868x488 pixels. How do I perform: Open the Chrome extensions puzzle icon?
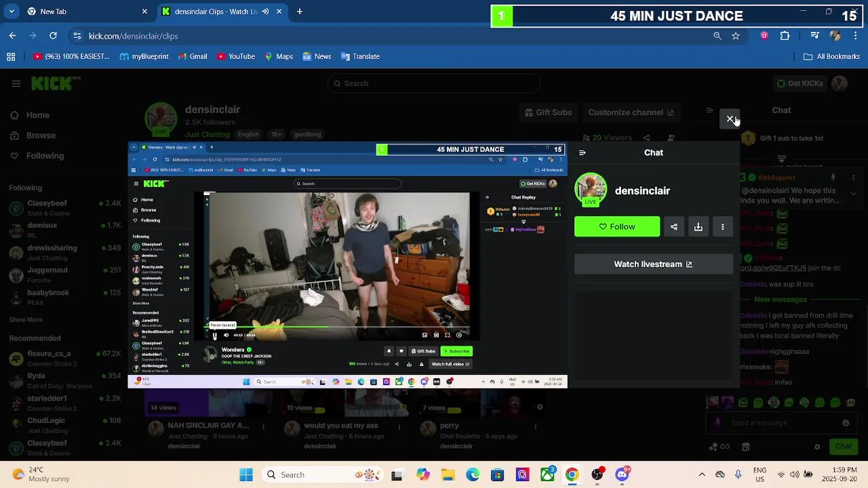coord(785,36)
